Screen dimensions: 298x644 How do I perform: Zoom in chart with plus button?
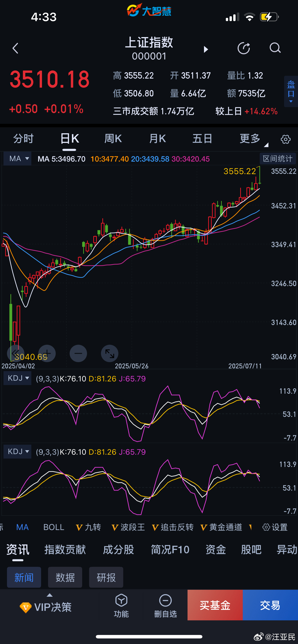(47, 353)
